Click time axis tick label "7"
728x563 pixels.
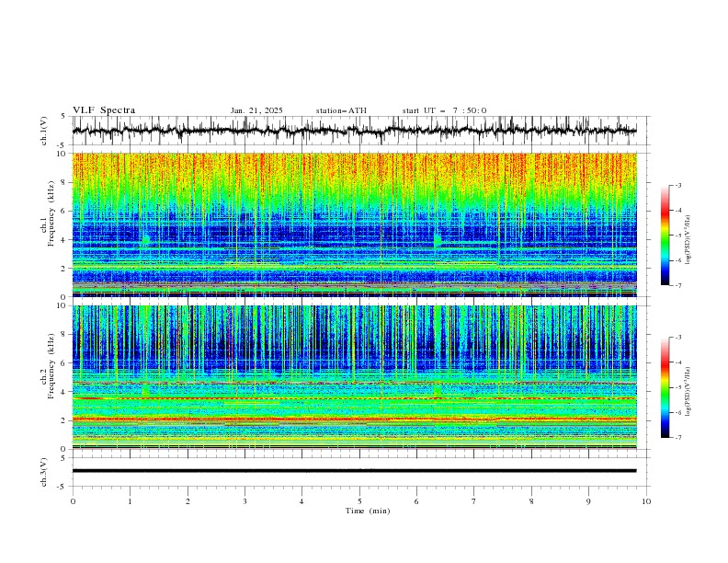click(474, 501)
